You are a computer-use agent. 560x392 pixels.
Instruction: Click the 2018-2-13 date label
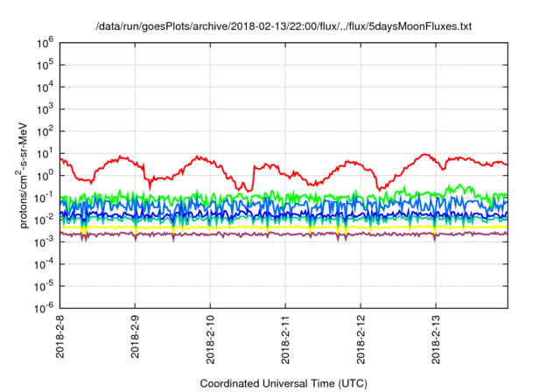pos(436,339)
